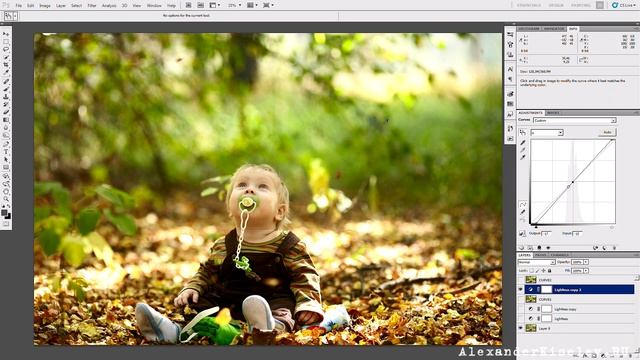Toggle lock image pixels
This screenshot has height=360, width=640.
coord(538,271)
